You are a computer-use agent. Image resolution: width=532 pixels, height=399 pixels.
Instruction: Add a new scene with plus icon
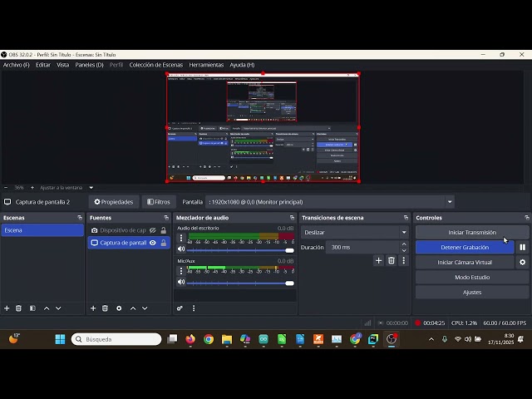point(7,308)
